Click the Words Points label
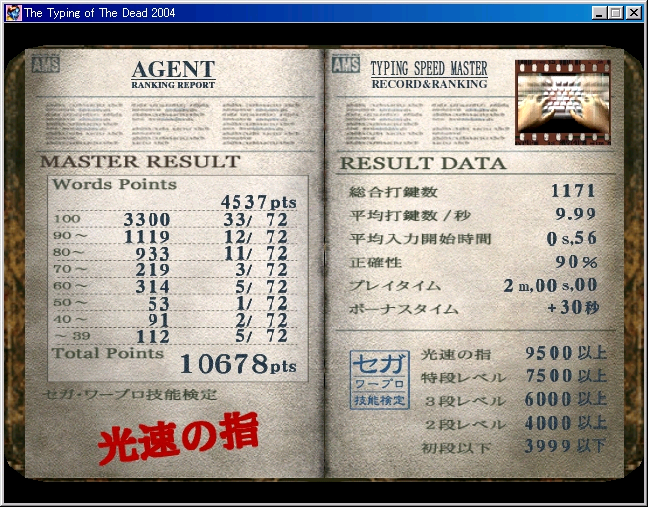 click(x=114, y=184)
